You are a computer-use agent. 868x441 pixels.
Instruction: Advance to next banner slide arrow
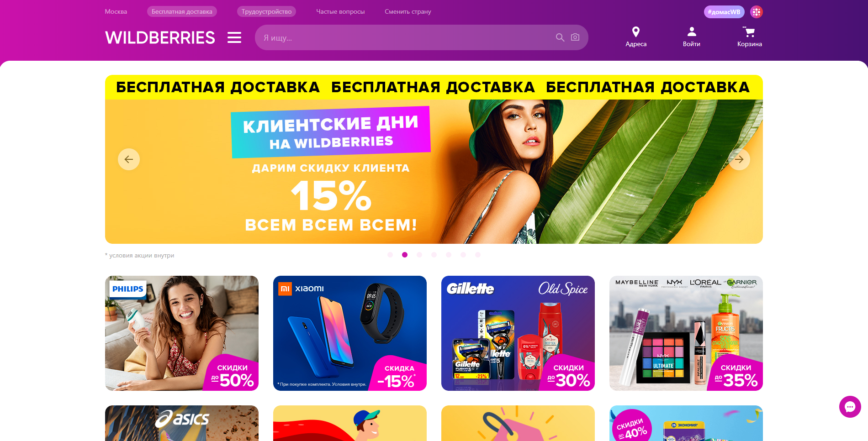[x=739, y=159]
